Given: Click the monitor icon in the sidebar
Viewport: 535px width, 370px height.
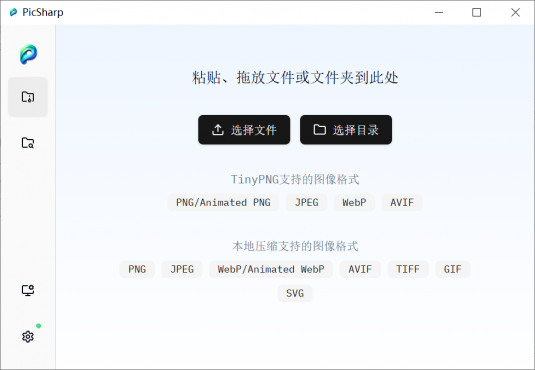Looking at the screenshot, I should tap(28, 290).
